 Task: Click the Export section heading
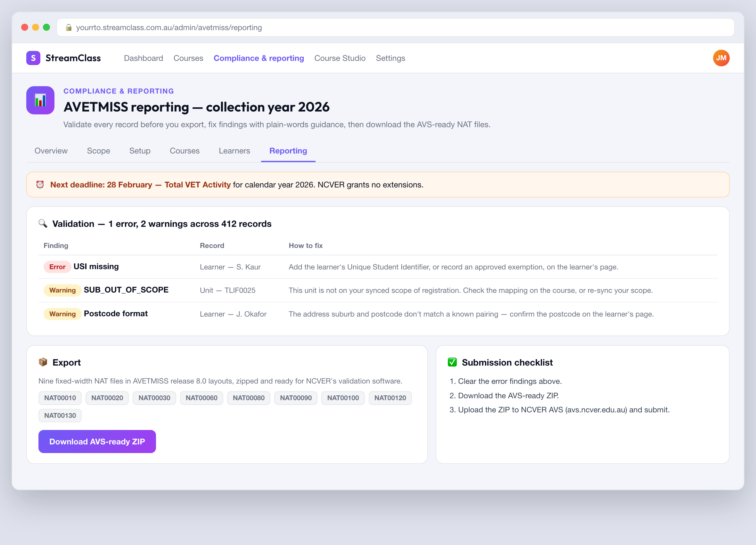(x=66, y=362)
